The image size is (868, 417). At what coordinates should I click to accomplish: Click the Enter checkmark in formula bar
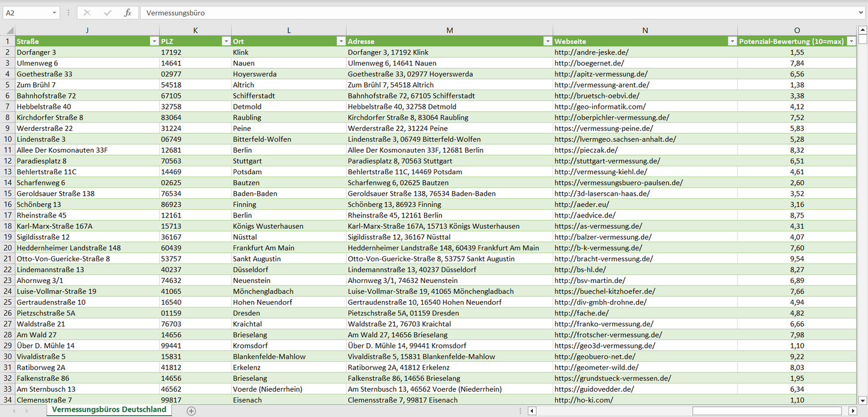pyautogui.click(x=108, y=13)
